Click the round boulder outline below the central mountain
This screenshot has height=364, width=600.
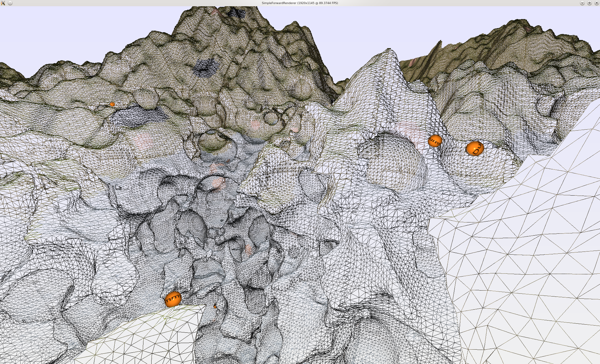(x=271, y=118)
